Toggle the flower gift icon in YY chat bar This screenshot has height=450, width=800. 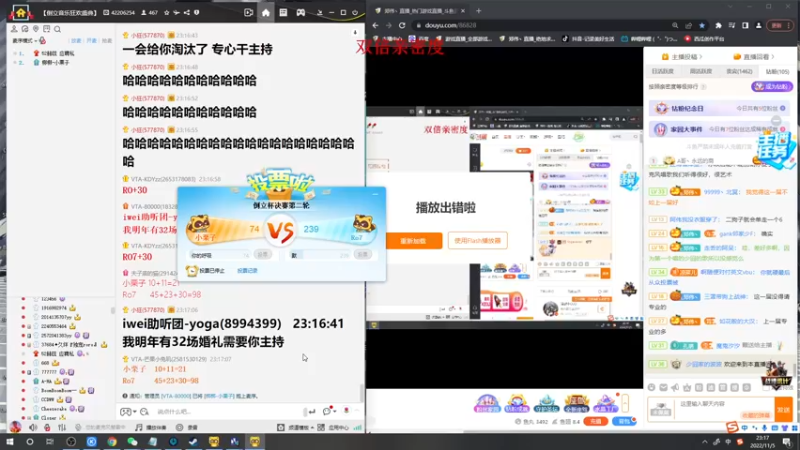pyautogui.click(x=346, y=411)
